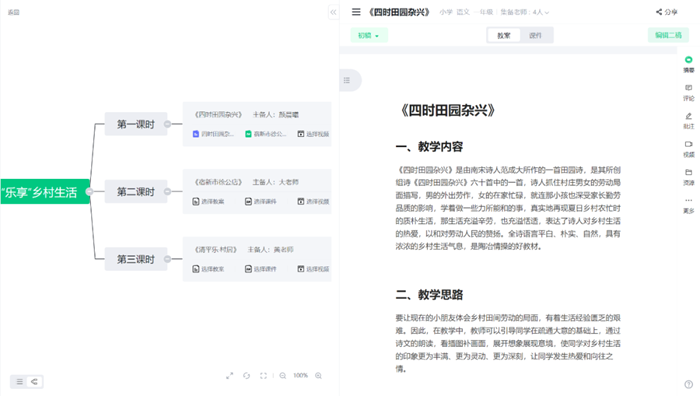The height and width of the screenshot is (396, 700).
Task: Open the comments panel in right sidebar
Action: pos(688,92)
